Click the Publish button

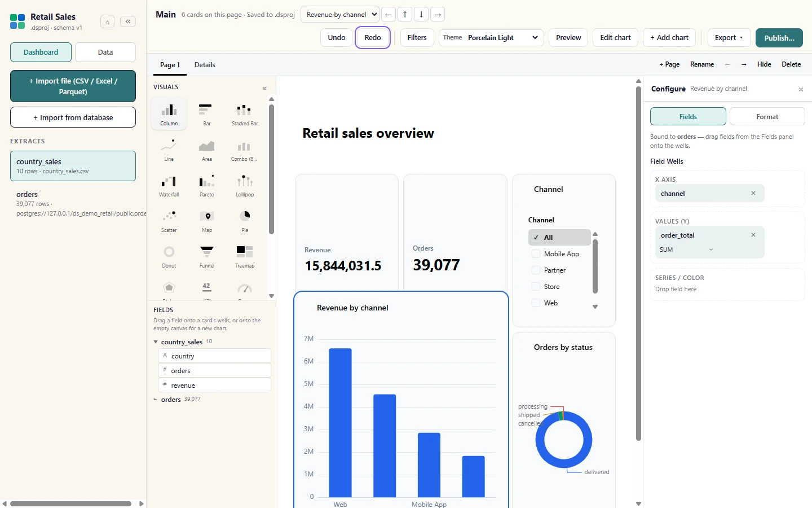click(779, 38)
